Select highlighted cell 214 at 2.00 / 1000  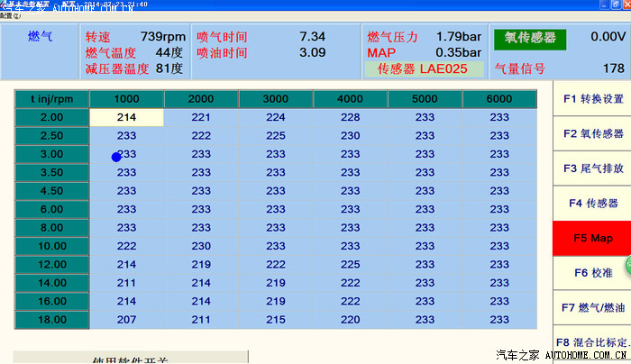point(126,117)
